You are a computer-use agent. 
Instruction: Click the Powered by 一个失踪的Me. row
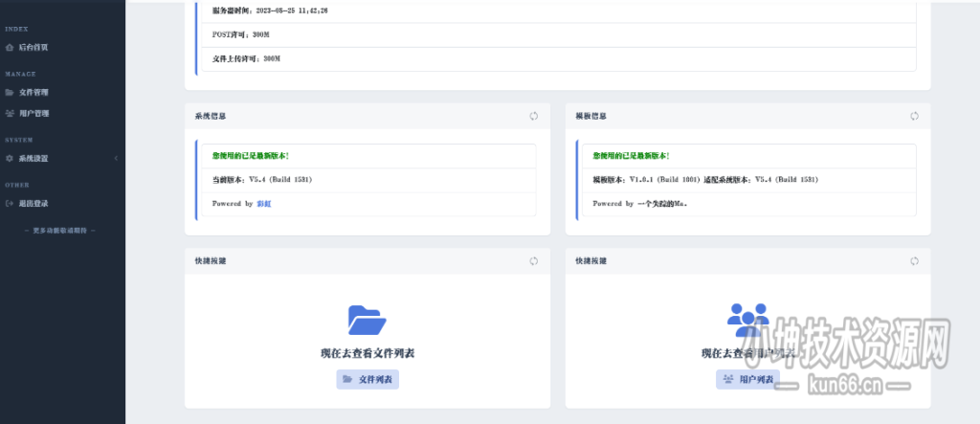[x=748, y=204]
